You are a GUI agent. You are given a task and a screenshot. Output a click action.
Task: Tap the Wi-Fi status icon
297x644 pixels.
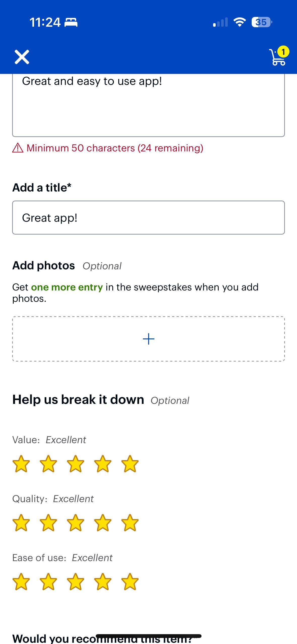point(240,22)
